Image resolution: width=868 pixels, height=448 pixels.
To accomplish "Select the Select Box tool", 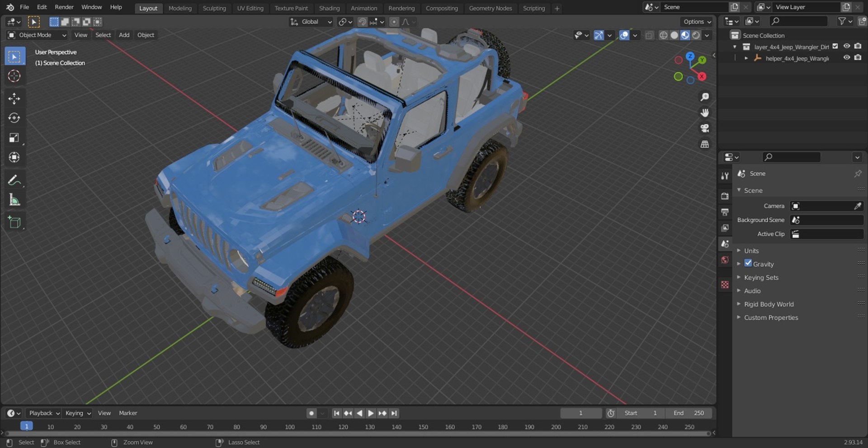I will [14, 57].
